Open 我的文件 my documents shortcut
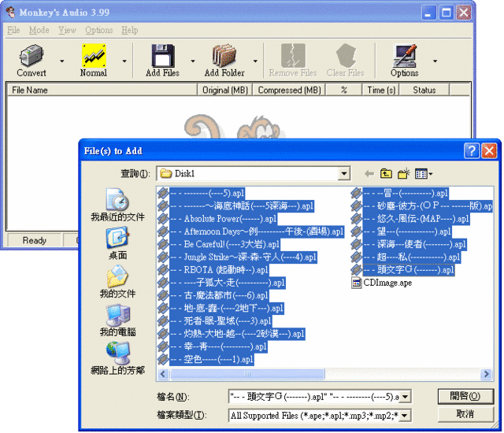Image resolution: width=504 pixels, height=433 pixels. tap(117, 282)
